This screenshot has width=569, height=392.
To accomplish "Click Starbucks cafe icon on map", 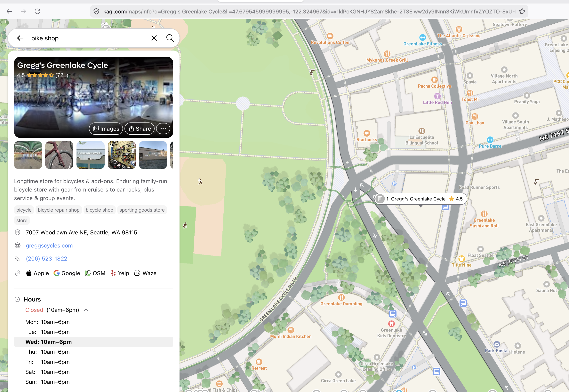I will click(x=367, y=133).
